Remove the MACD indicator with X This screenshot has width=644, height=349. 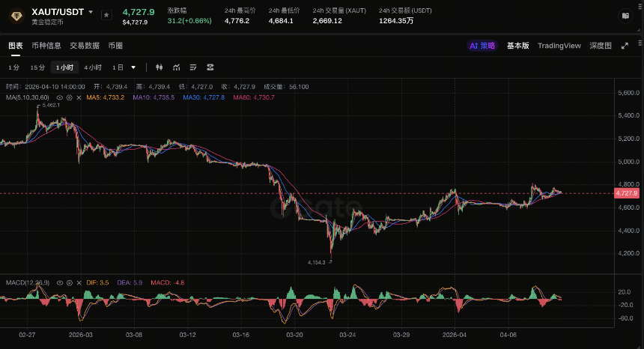click(x=79, y=283)
